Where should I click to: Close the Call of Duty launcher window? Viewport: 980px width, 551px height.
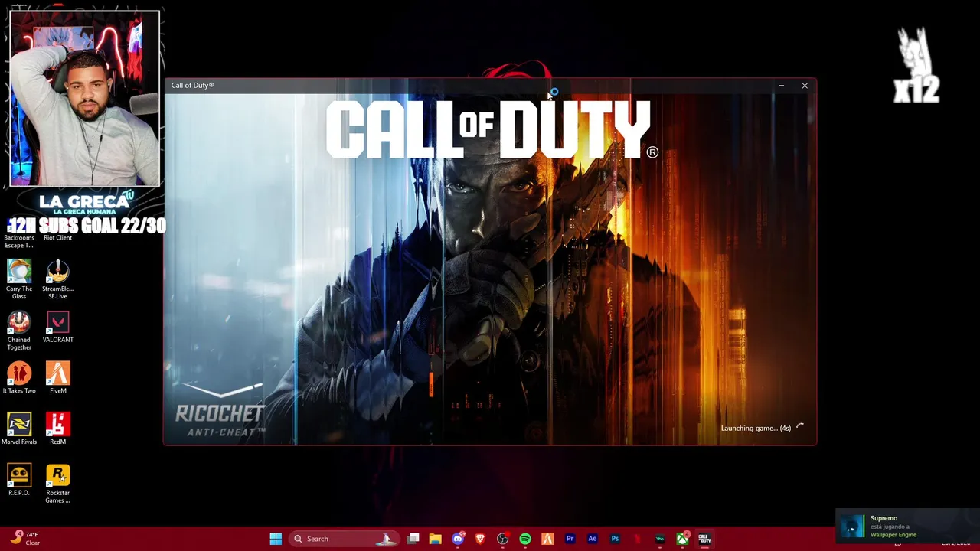click(805, 86)
